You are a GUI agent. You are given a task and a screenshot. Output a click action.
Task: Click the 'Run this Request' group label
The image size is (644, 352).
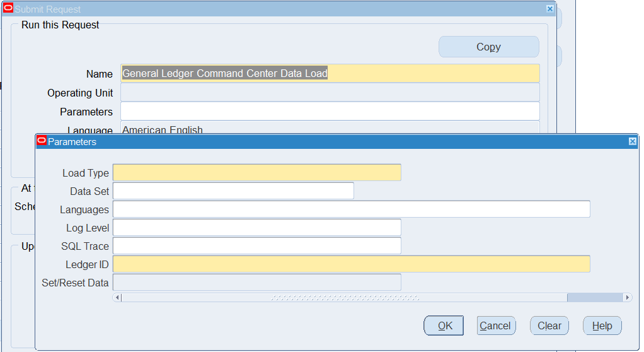pyautogui.click(x=60, y=25)
